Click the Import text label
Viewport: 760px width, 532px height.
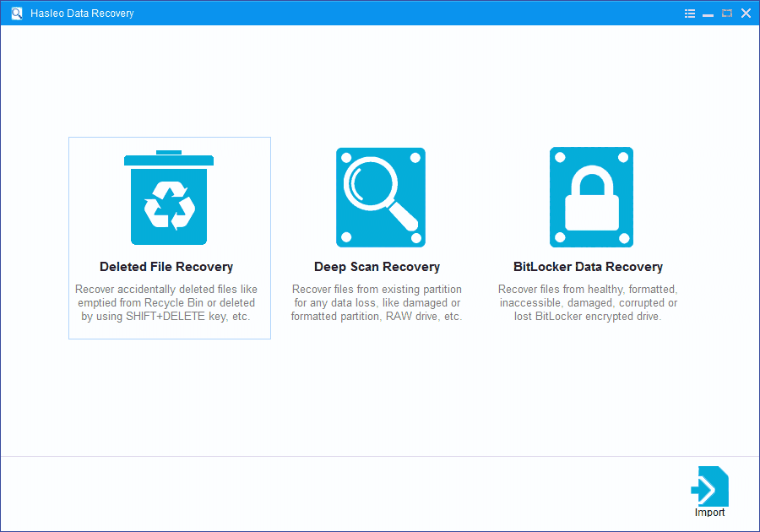click(709, 513)
